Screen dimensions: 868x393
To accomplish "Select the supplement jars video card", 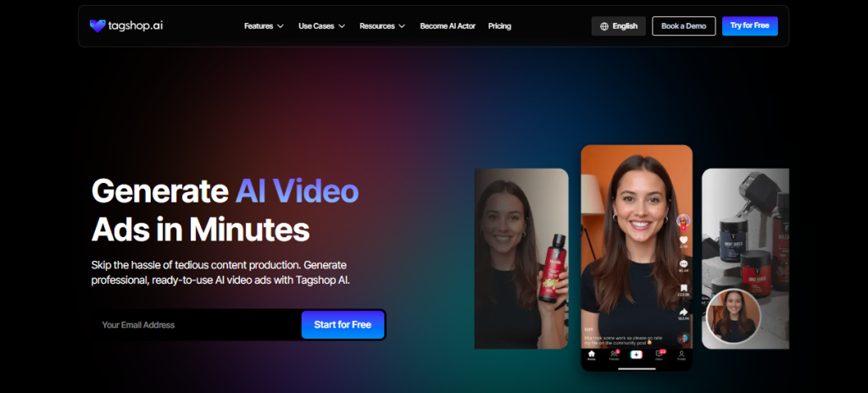I will click(x=745, y=258).
